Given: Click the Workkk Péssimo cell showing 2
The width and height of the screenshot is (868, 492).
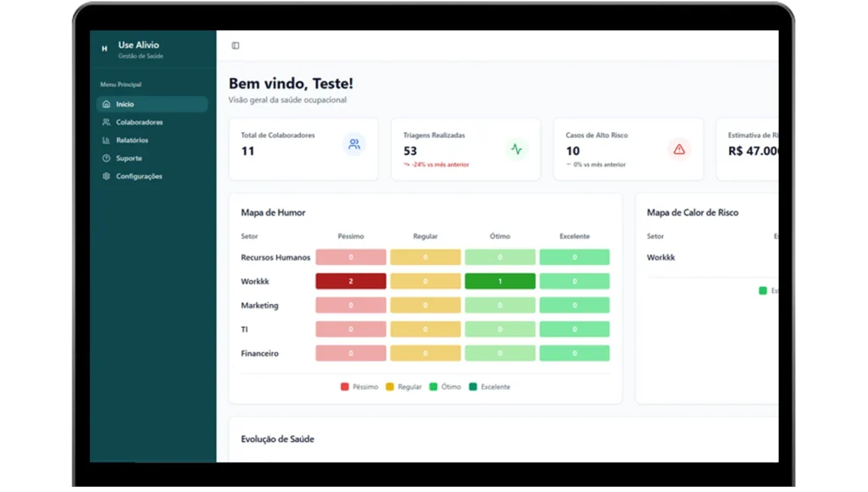Looking at the screenshot, I should pos(351,281).
